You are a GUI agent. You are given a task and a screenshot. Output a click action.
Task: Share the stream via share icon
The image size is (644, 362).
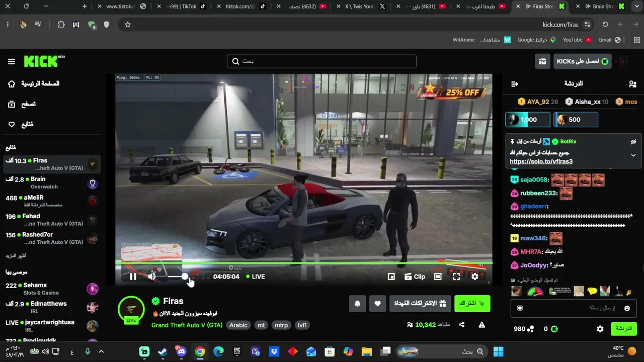[x=461, y=325]
